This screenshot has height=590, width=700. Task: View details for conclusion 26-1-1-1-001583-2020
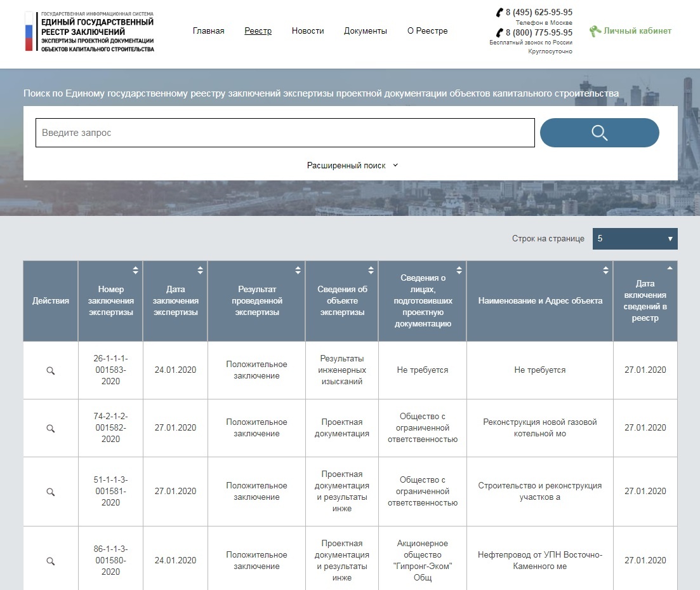coord(50,371)
